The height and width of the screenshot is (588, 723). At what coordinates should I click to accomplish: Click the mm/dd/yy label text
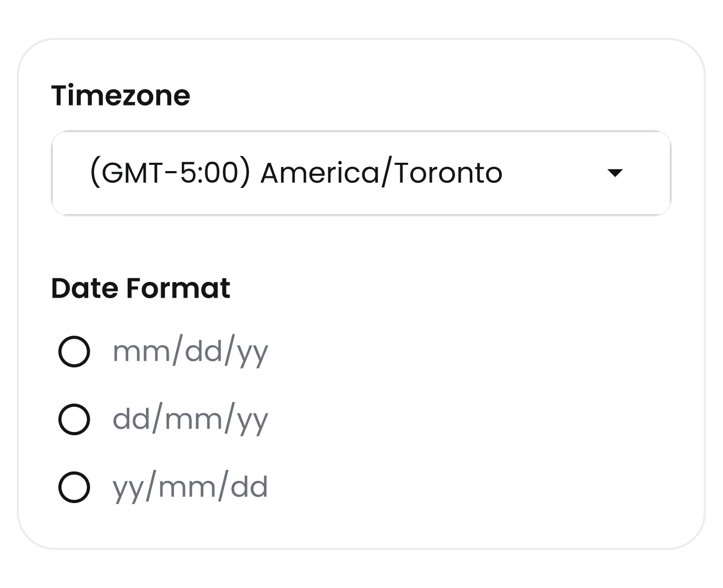click(x=190, y=352)
